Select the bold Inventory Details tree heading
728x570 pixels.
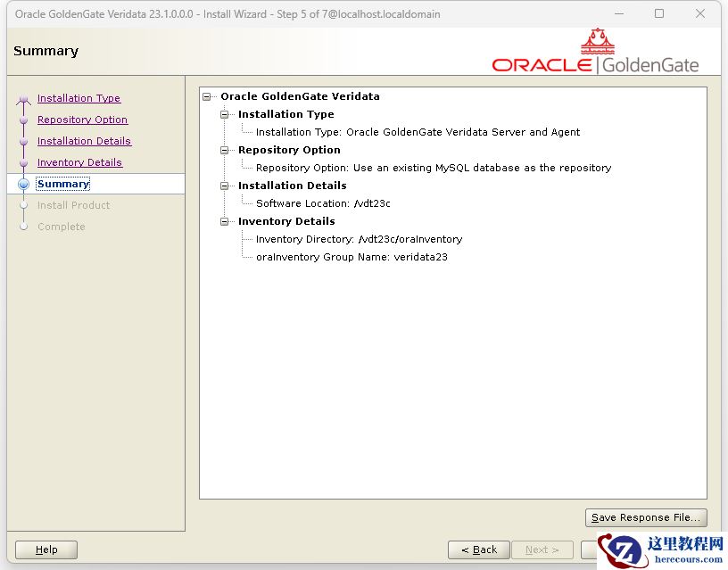pyautogui.click(x=286, y=221)
